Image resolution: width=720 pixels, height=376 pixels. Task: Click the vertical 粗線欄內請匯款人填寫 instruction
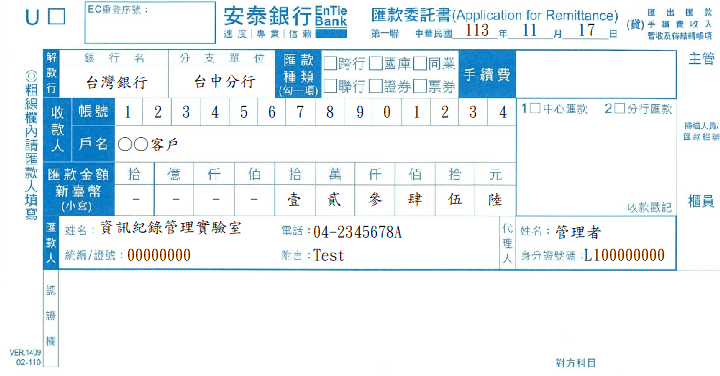point(31,146)
